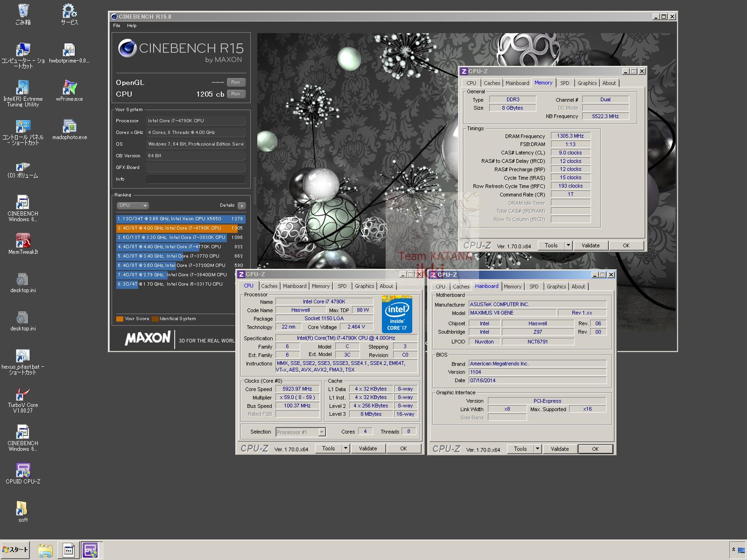Click the Cinebench title bar icon
Screen dimensions: 747x560
[114, 16]
